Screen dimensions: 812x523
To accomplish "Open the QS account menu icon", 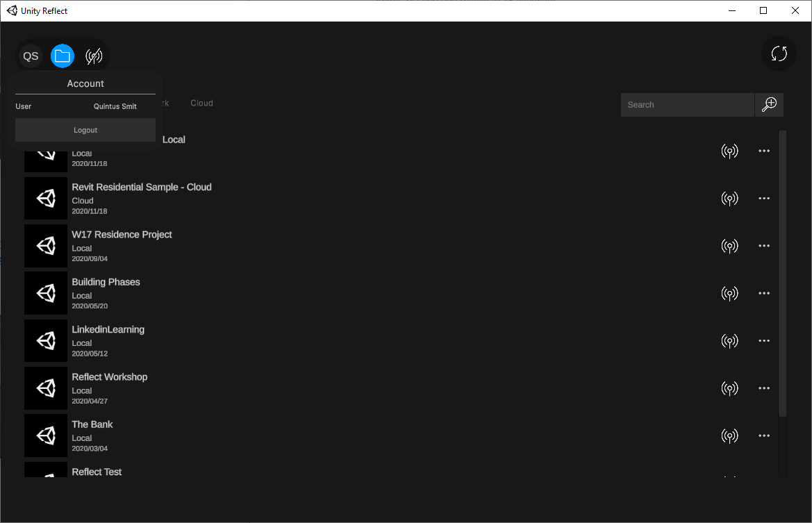I will pyautogui.click(x=30, y=56).
